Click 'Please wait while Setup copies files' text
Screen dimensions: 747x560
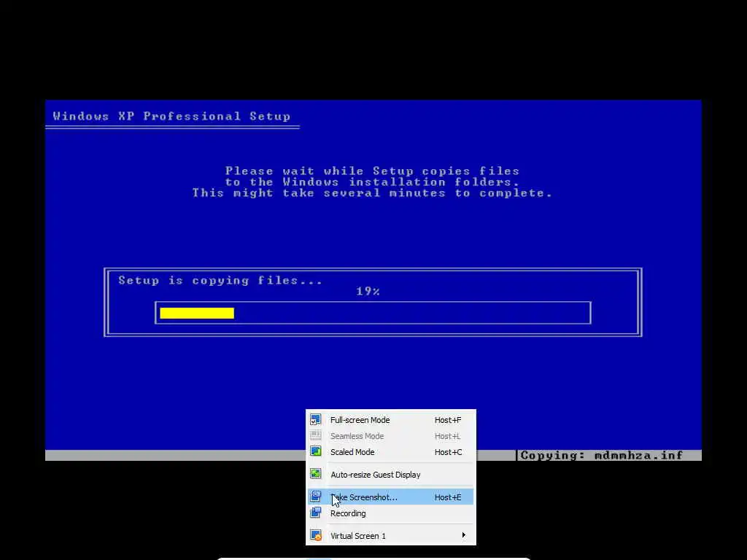pos(372,171)
